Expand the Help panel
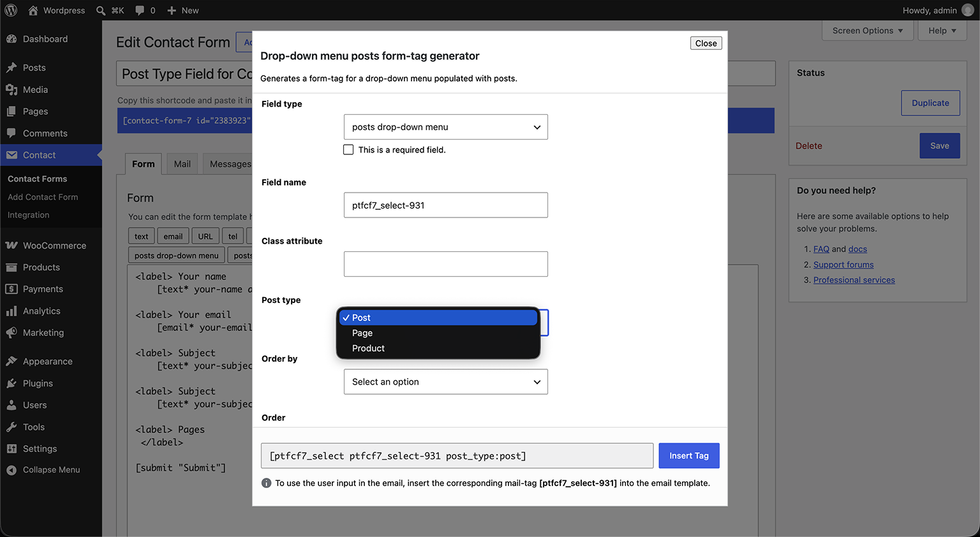Viewport: 980px width, 537px height. [x=942, y=31]
